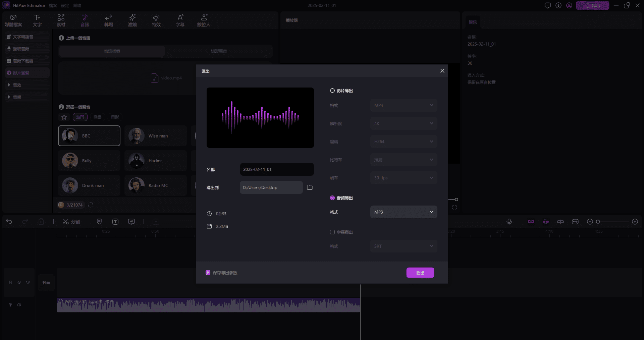Expand the 音樂 music section

pyautogui.click(x=27, y=97)
